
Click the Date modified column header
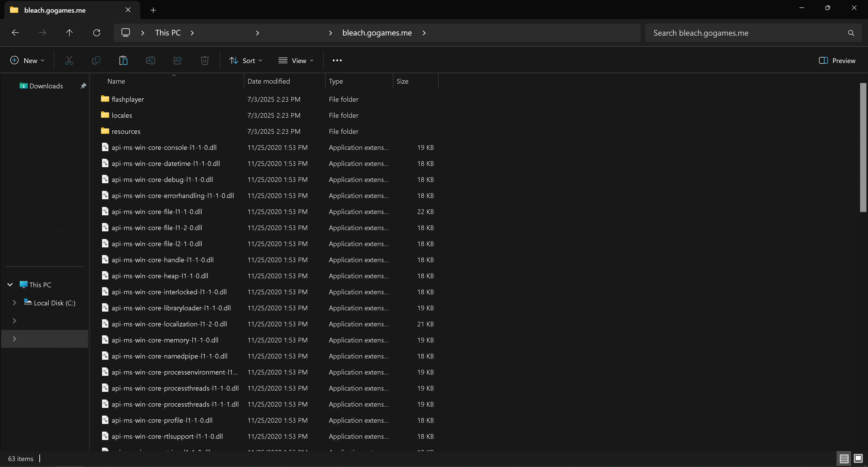269,81
